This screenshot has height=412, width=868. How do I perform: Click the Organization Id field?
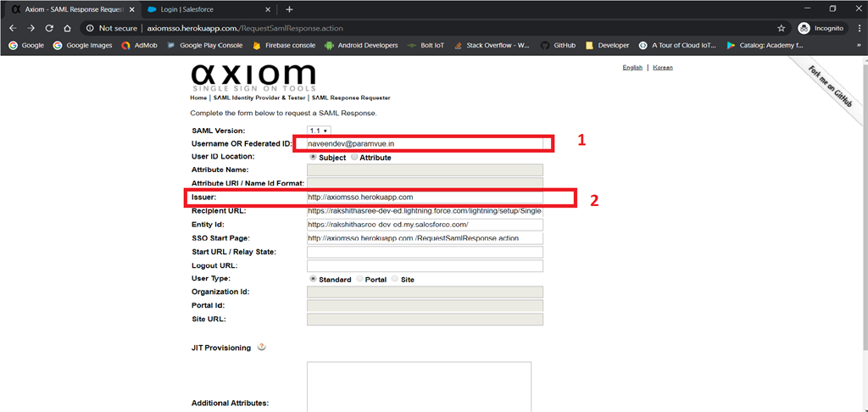coord(425,292)
